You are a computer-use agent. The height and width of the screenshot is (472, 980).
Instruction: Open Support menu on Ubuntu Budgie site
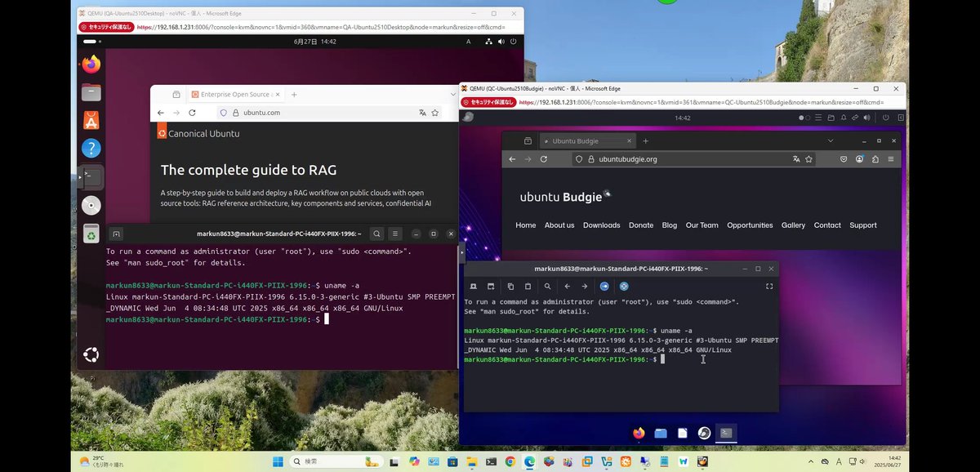863,225
